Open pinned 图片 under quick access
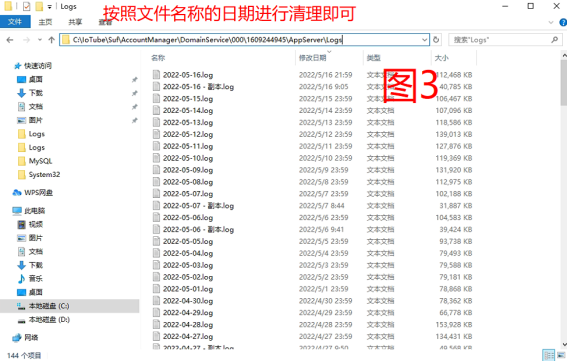This screenshot has height=361, width=567. click(35, 120)
